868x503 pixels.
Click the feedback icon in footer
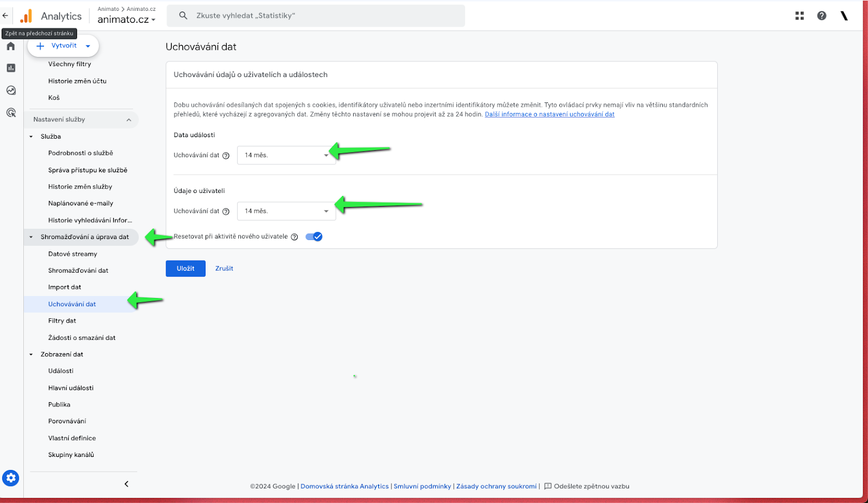click(x=548, y=486)
